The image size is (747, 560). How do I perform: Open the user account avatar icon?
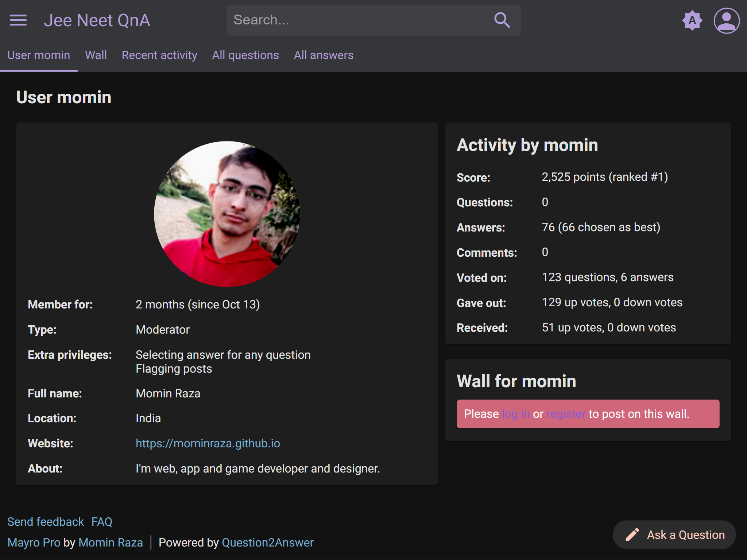726,20
